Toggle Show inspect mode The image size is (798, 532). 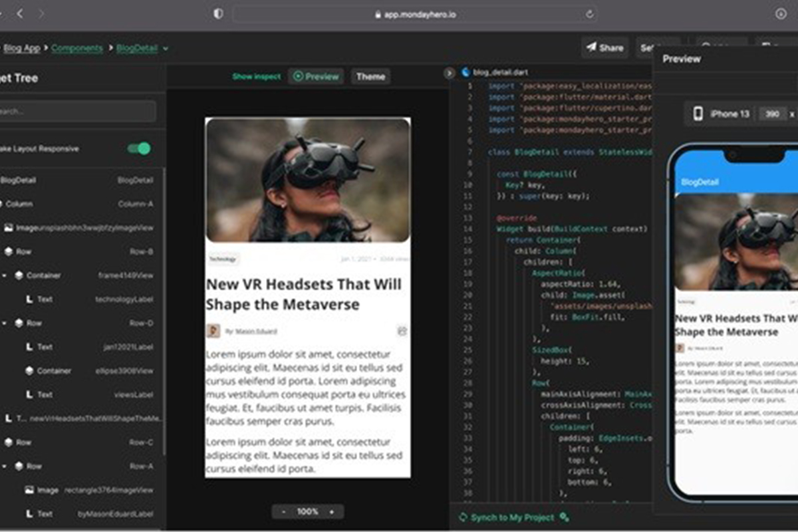(256, 76)
